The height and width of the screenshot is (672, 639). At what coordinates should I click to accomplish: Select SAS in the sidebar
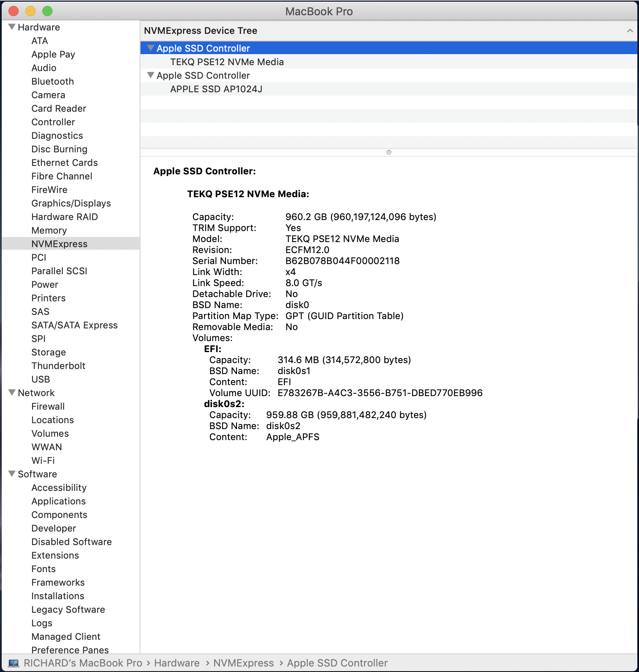[x=41, y=311]
